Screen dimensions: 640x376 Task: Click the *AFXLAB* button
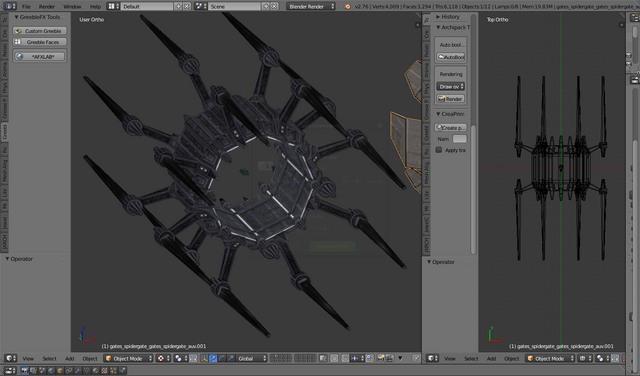coord(40,57)
